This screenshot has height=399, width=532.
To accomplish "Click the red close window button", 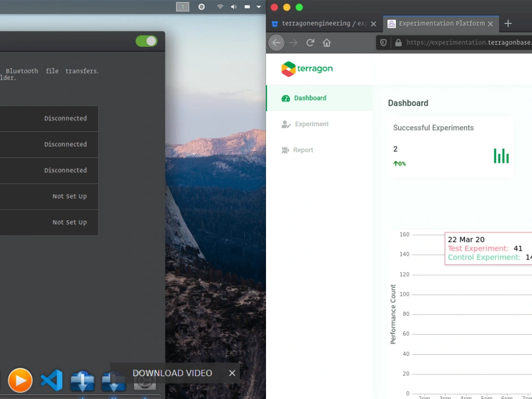I will tap(275, 7).
